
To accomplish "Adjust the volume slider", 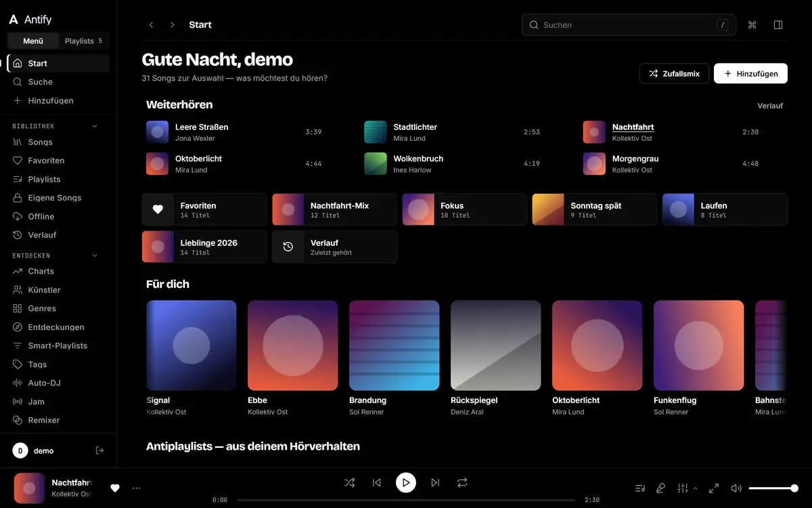I will tap(773, 488).
